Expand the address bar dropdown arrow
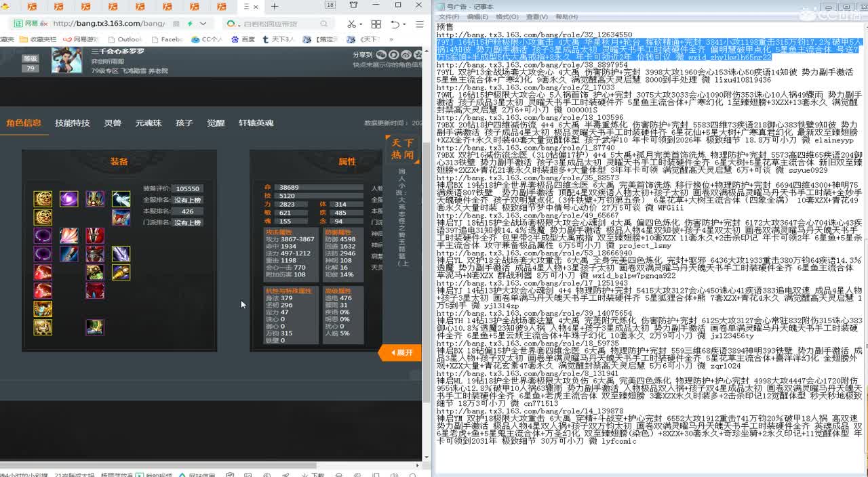This screenshot has height=477, width=868. point(203,24)
